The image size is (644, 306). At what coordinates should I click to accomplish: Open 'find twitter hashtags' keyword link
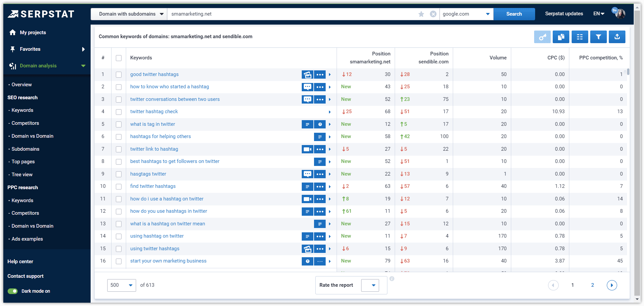click(153, 186)
